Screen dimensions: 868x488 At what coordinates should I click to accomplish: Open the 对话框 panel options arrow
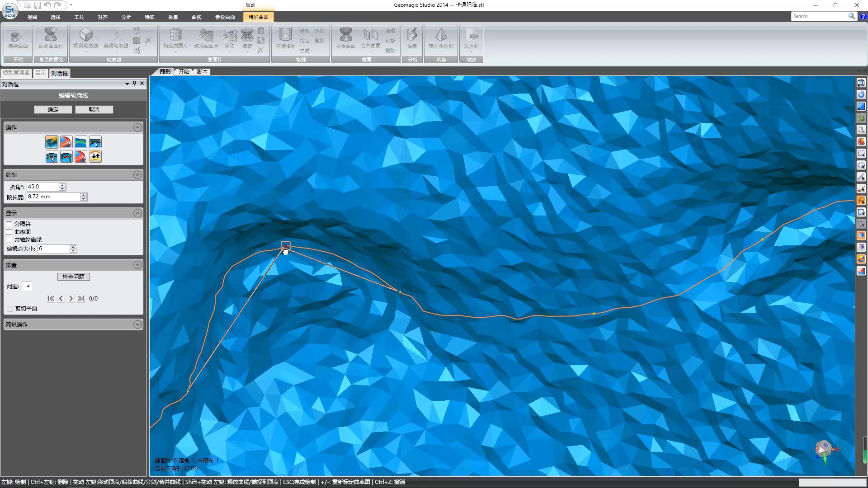pyautogui.click(x=127, y=84)
